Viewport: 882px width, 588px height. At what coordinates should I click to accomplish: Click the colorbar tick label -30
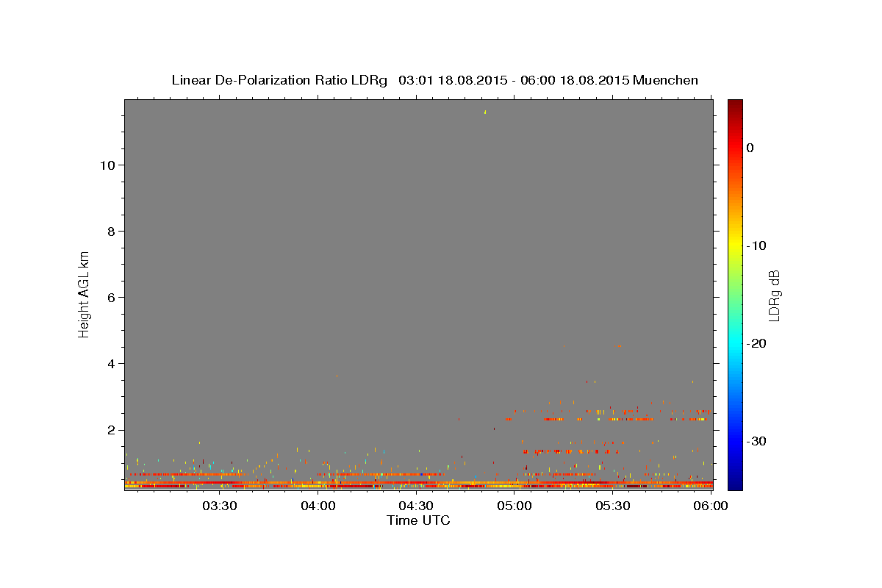click(x=756, y=441)
